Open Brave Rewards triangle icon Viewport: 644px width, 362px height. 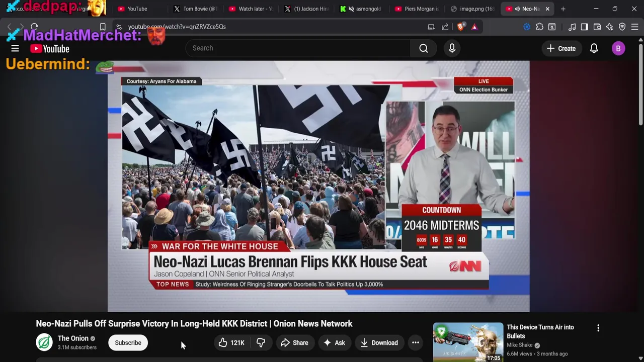[474, 27]
